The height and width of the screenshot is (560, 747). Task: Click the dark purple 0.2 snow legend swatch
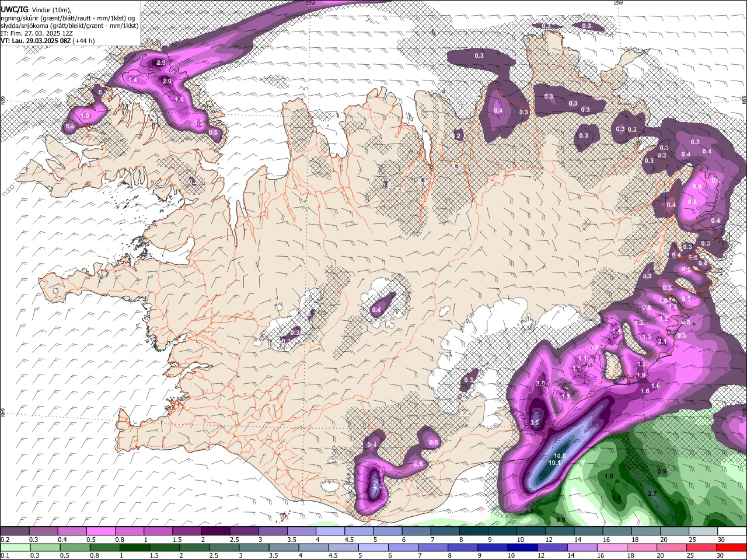click(x=15, y=531)
